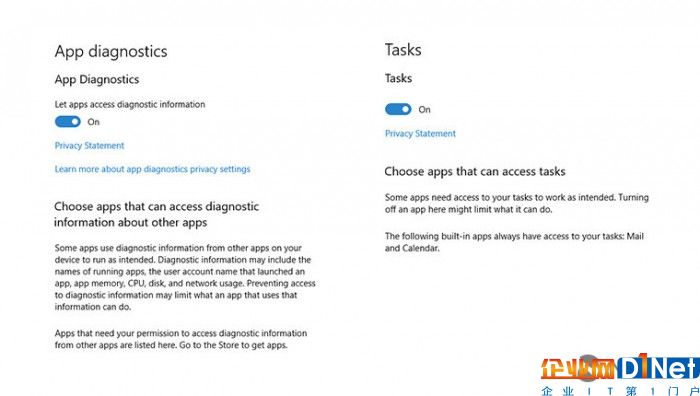Select the large Tasks page title
The image size is (700, 396).
[x=403, y=50]
